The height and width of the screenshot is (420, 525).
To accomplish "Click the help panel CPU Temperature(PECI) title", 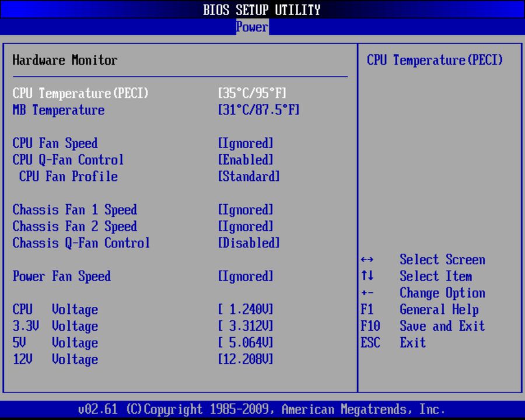I will tap(435, 60).
